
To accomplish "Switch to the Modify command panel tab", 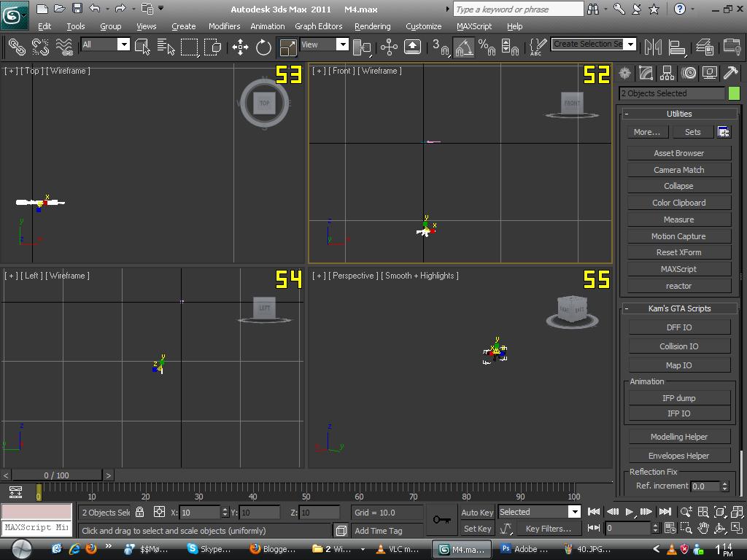I will point(646,73).
